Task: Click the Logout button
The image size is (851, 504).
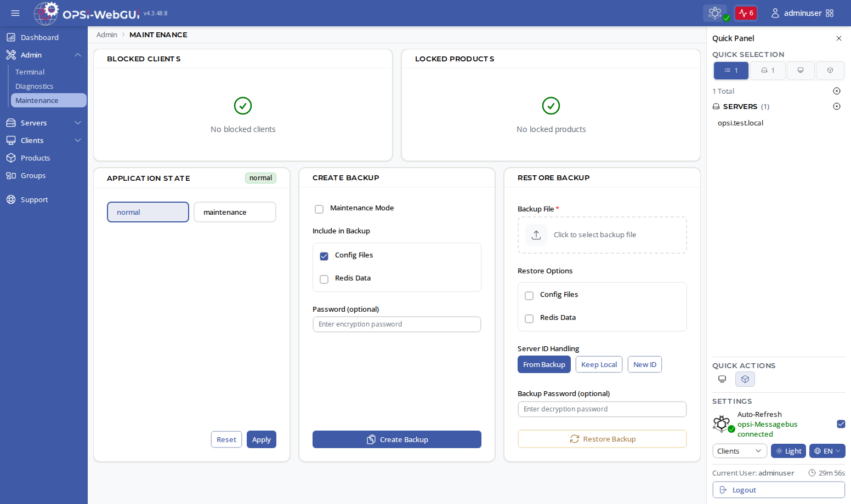Action: [779, 490]
